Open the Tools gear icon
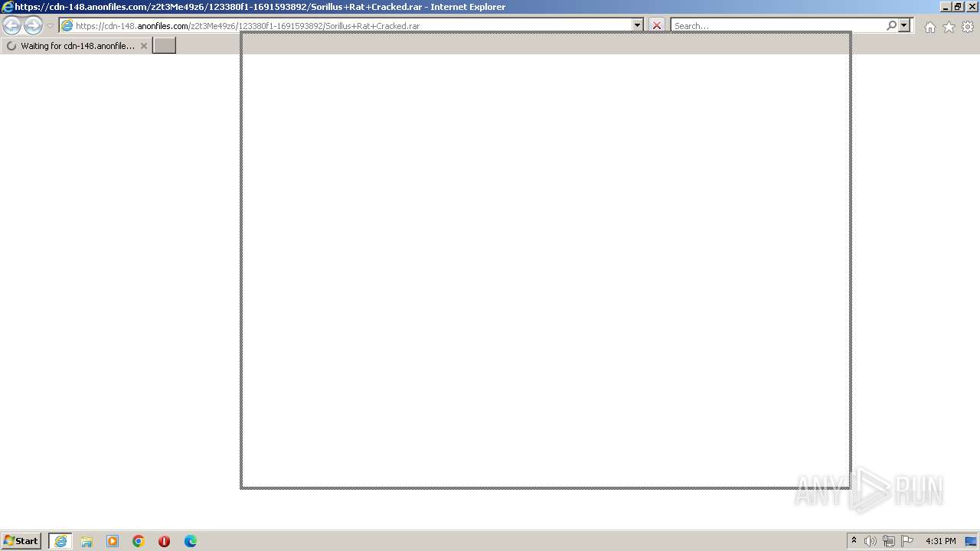This screenshot has height=551, width=980. pos(968,27)
